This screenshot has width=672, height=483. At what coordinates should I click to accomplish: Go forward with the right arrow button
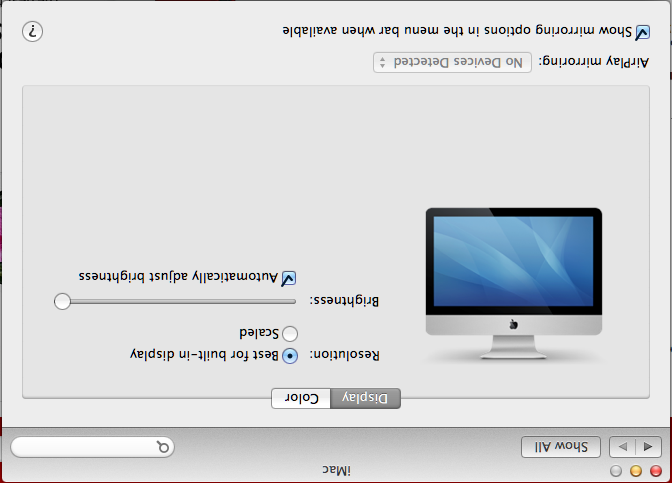[623, 447]
